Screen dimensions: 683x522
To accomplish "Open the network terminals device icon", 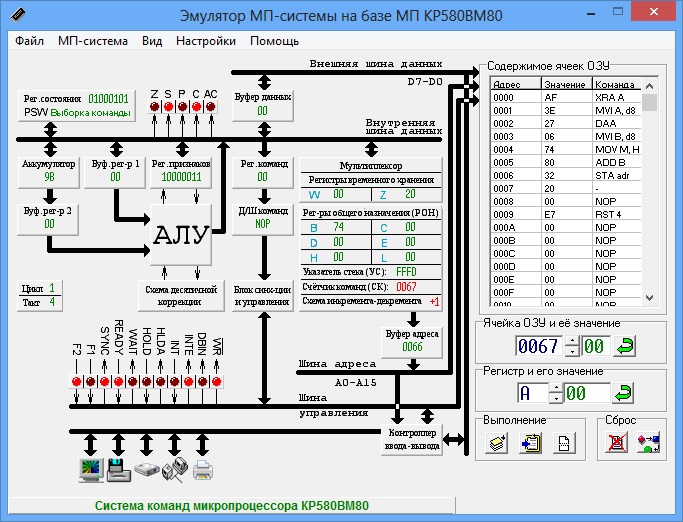I will point(175,470).
